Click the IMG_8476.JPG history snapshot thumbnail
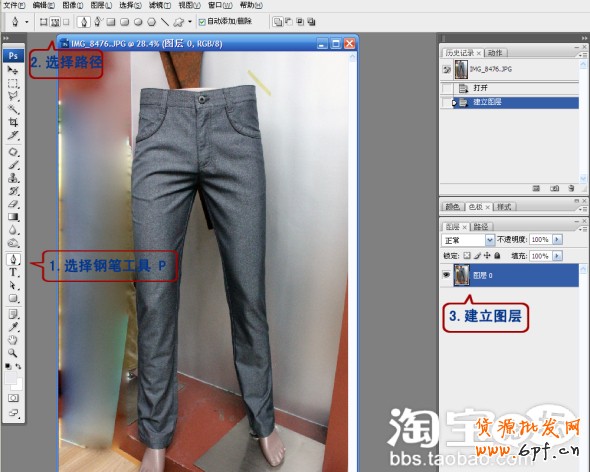This screenshot has width=590, height=472. [x=461, y=70]
